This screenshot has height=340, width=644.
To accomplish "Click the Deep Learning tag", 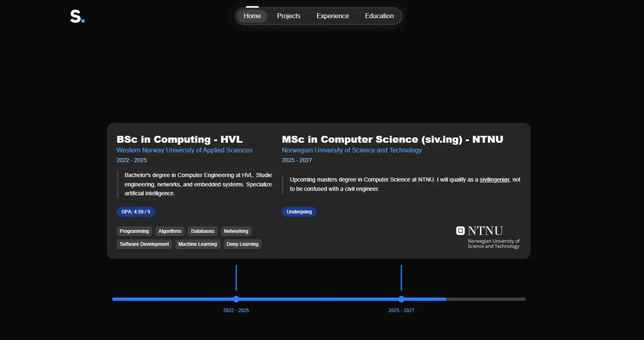I will point(243,244).
